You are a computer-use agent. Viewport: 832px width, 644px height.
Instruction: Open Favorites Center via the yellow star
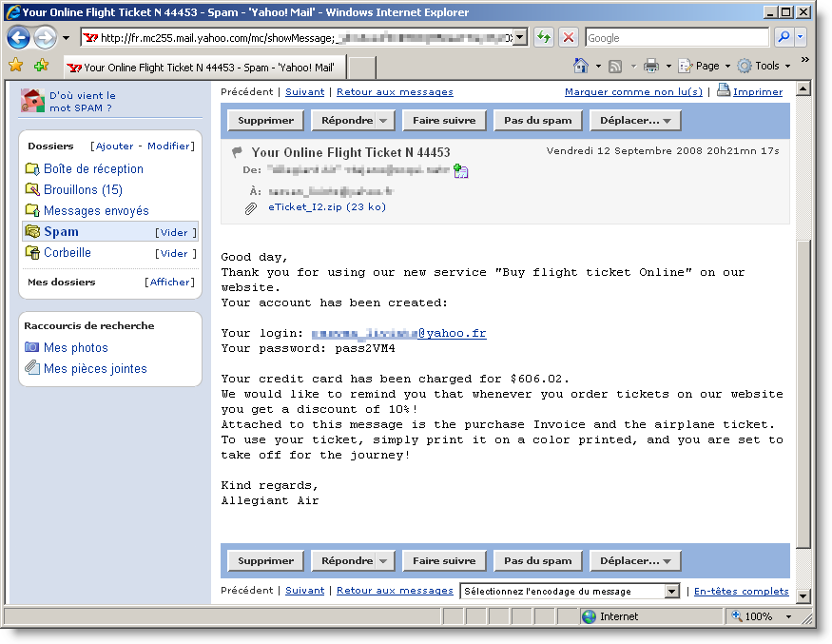click(16, 66)
